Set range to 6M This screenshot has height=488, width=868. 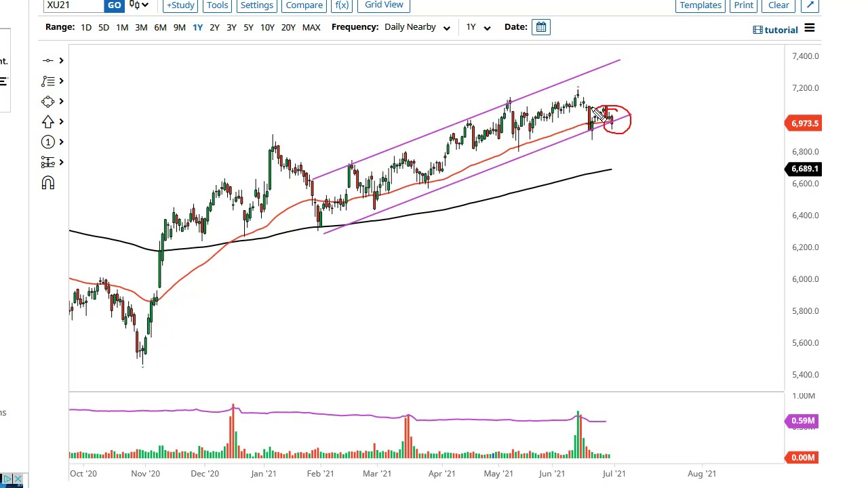[160, 27]
